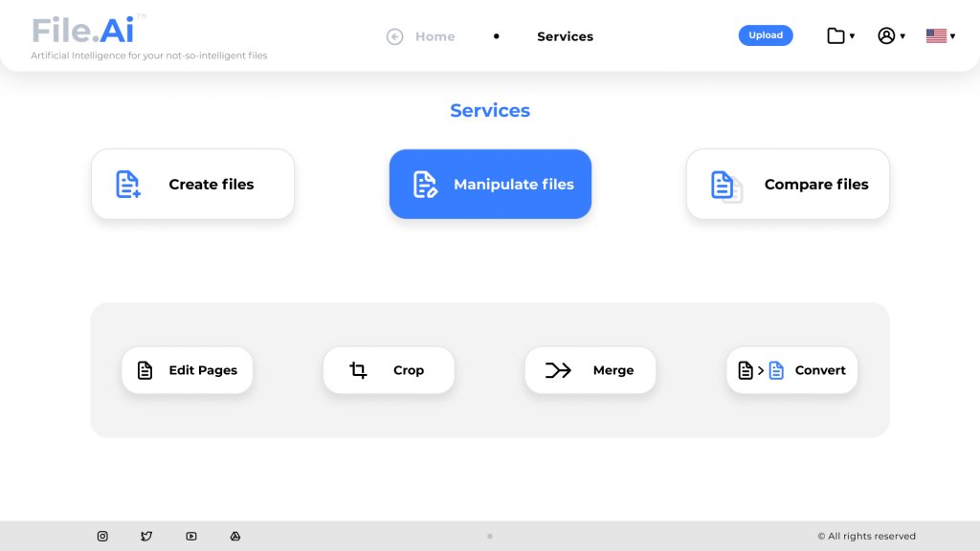Click the File.Ai logo

tap(83, 31)
